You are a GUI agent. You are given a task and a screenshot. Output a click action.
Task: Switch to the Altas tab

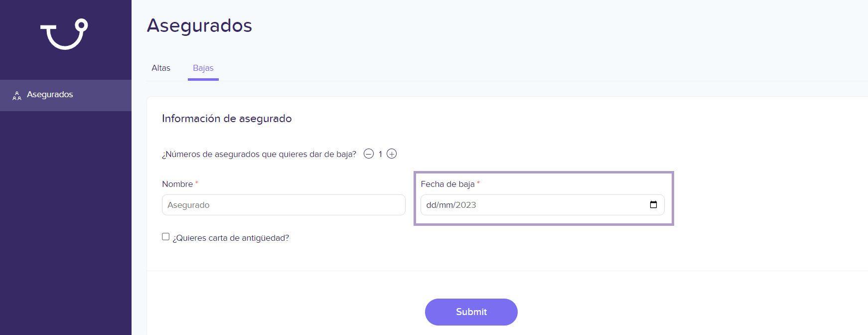pyautogui.click(x=161, y=68)
